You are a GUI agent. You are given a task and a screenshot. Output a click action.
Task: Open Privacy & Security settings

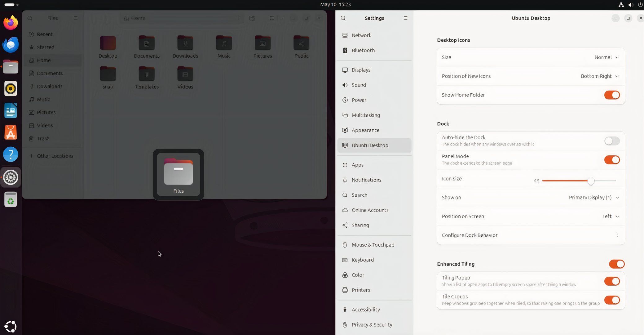pyautogui.click(x=374, y=325)
